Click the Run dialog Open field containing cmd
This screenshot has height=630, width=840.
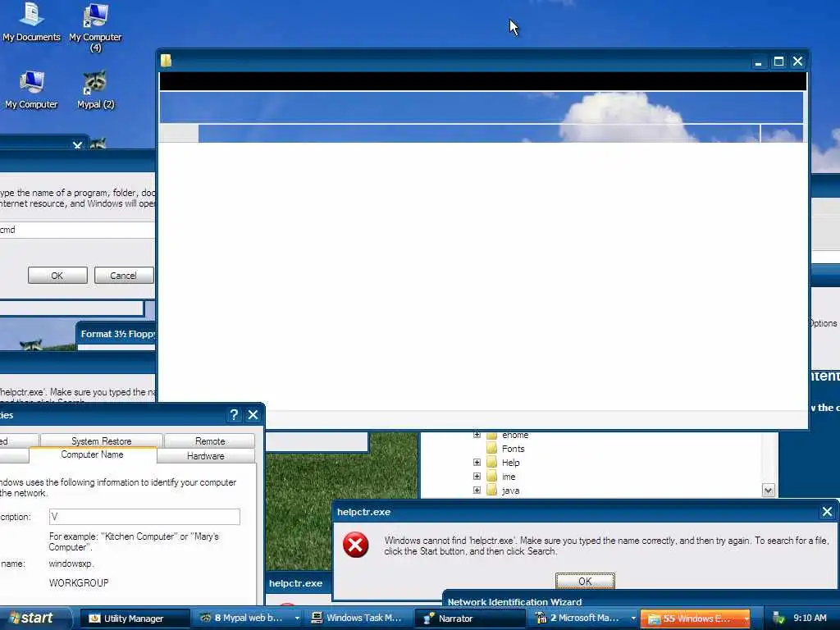(77, 230)
